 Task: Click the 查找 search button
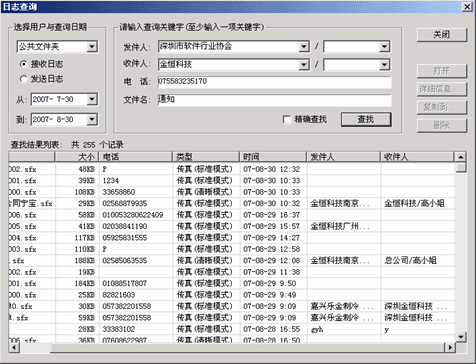[x=366, y=119]
